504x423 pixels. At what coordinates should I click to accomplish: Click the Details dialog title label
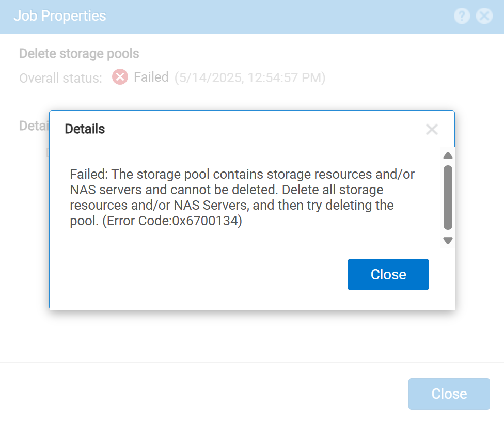click(x=84, y=129)
